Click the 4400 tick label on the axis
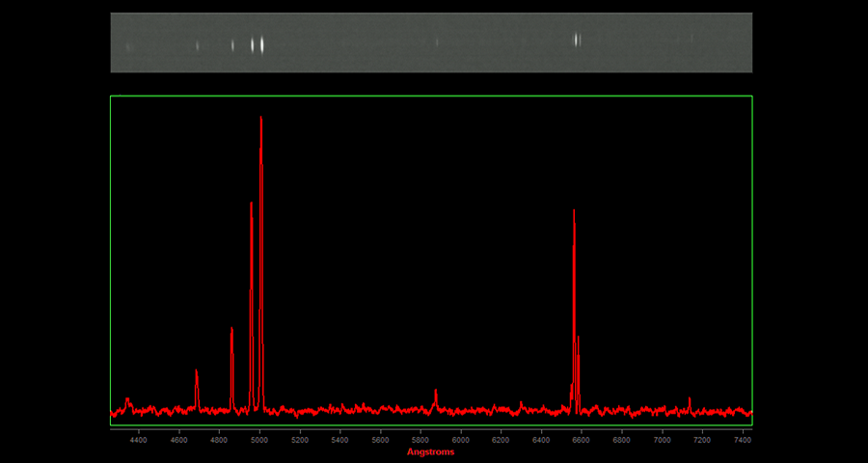The image size is (868, 463). [138, 440]
